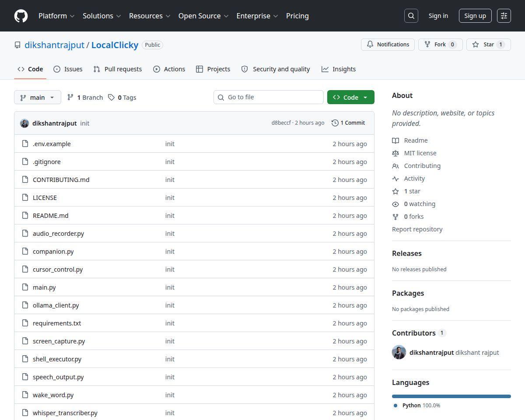The height and width of the screenshot is (420, 525).
Task: Click the Sign up button
Action: (475, 16)
